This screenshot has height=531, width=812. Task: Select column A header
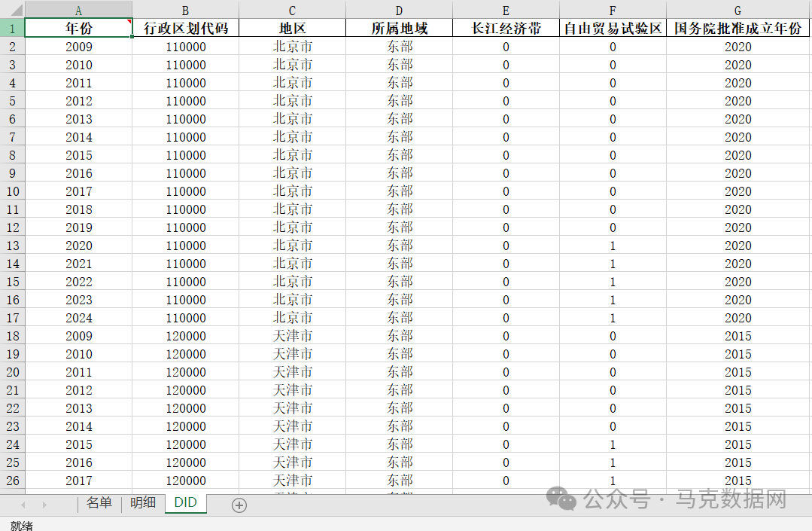(78, 9)
